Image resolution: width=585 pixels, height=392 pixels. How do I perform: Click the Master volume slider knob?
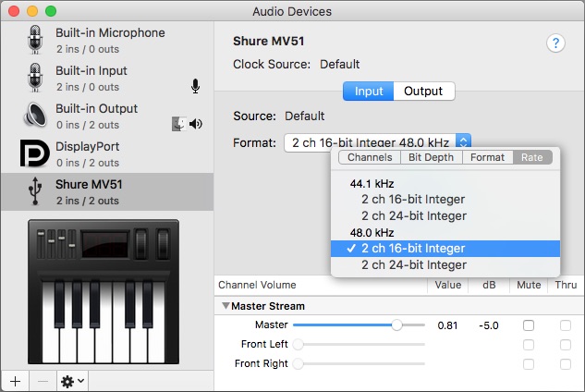(396, 325)
